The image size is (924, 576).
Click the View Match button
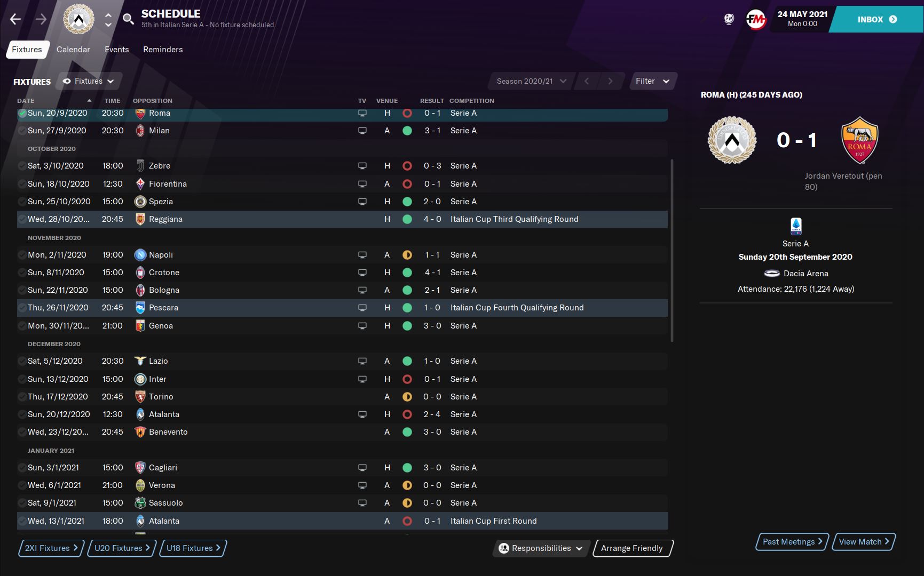point(863,542)
